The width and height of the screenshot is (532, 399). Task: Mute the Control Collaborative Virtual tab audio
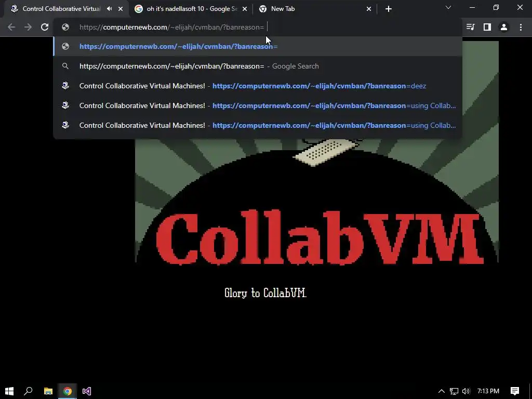pos(109,9)
